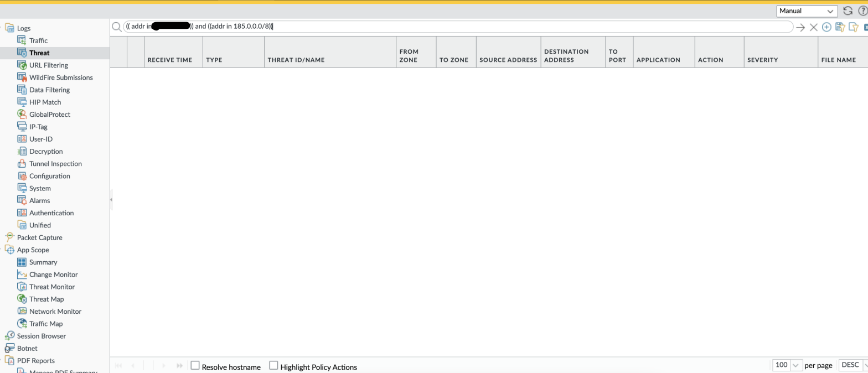The image size is (868, 373).
Task: Click inside the log filter query field
Action: click(x=498, y=27)
